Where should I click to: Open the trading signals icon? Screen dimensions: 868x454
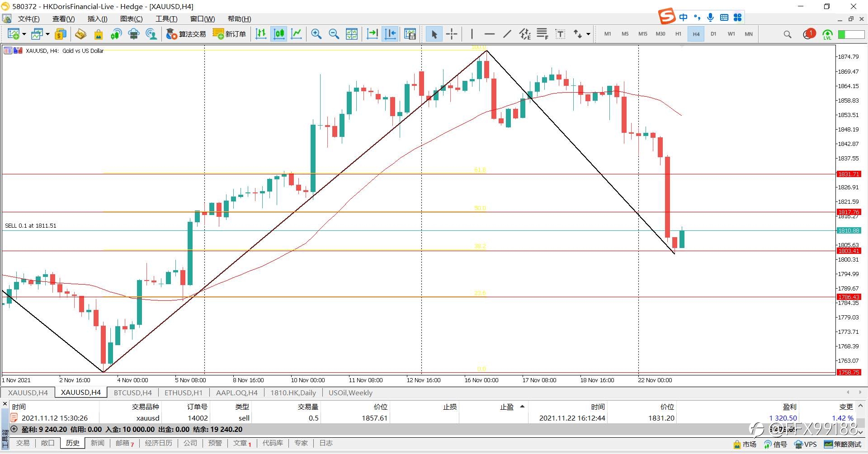(116, 34)
